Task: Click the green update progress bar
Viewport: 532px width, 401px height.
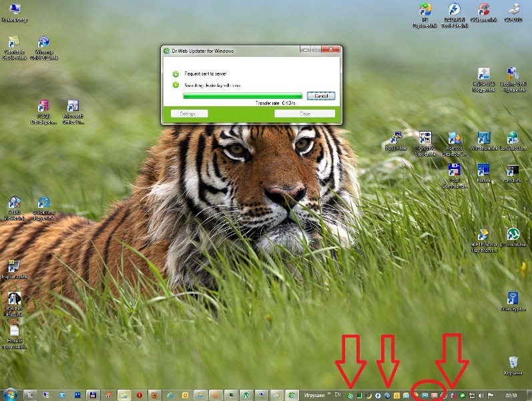Action: coord(242,96)
